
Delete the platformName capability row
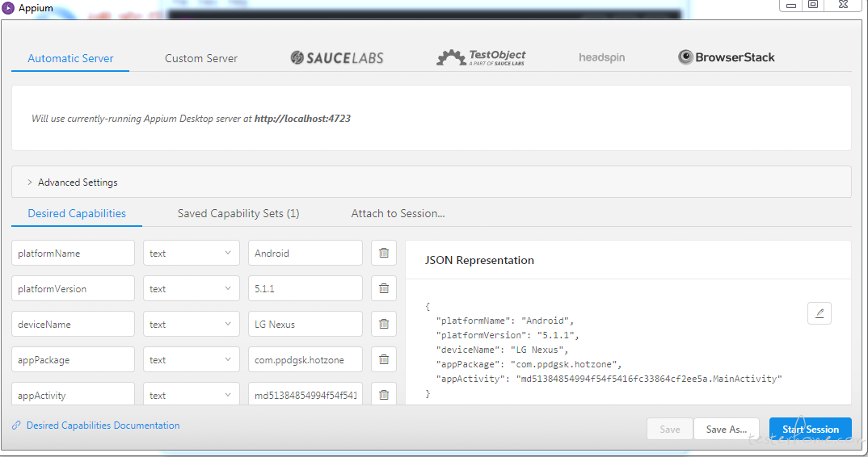click(384, 253)
